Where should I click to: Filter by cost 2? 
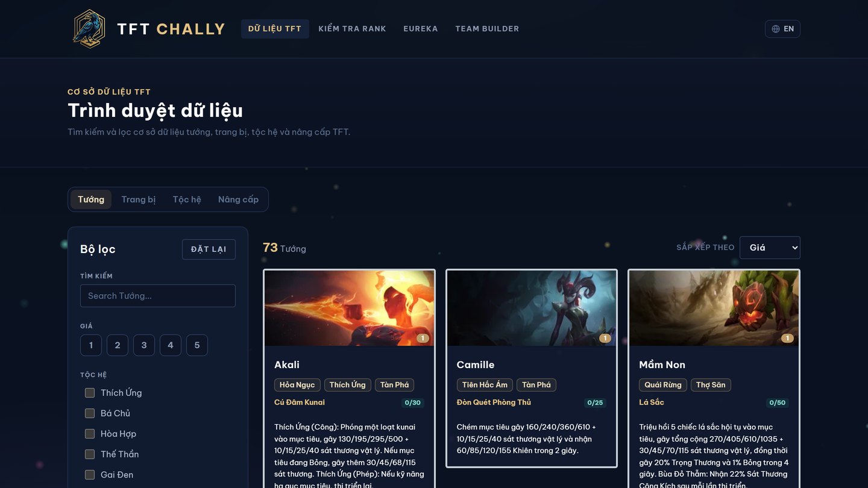118,345
